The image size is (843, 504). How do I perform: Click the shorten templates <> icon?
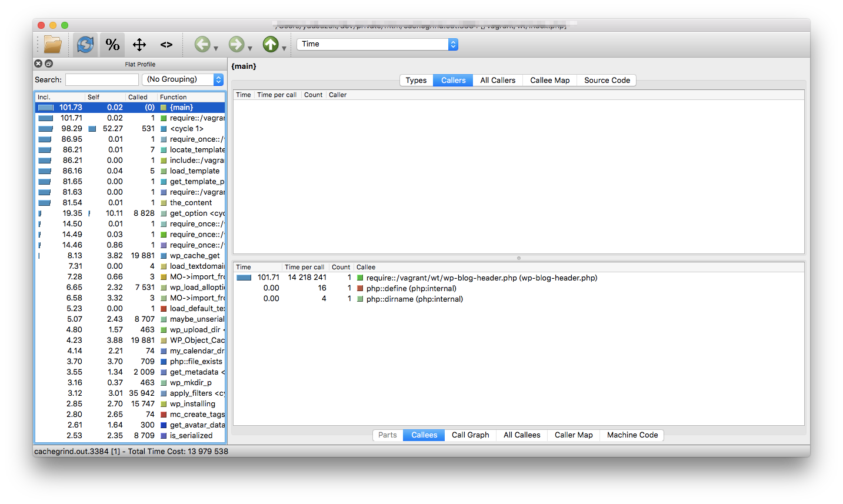(166, 44)
